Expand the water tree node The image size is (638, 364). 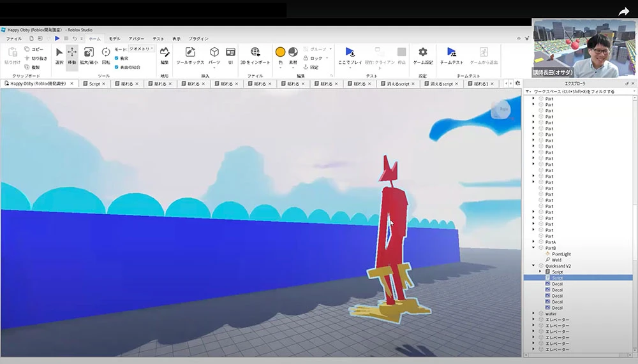(533, 313)
